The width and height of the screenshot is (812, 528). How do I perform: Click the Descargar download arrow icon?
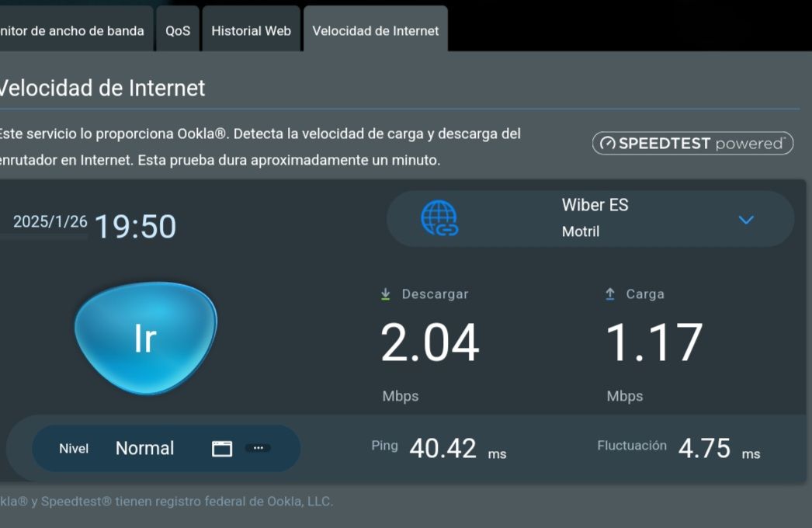click(385, 294)
